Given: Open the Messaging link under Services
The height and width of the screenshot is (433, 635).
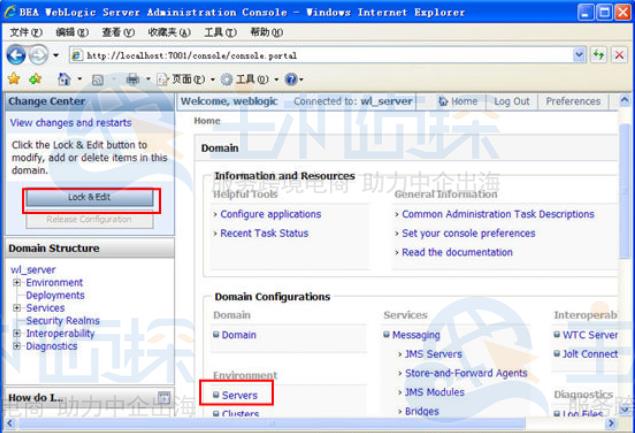Looking at the screenshot, I should coord(416,335).
